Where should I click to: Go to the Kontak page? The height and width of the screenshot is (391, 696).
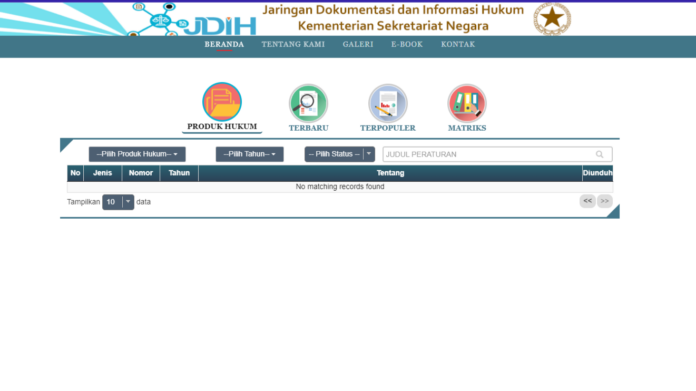pos(458,44)
